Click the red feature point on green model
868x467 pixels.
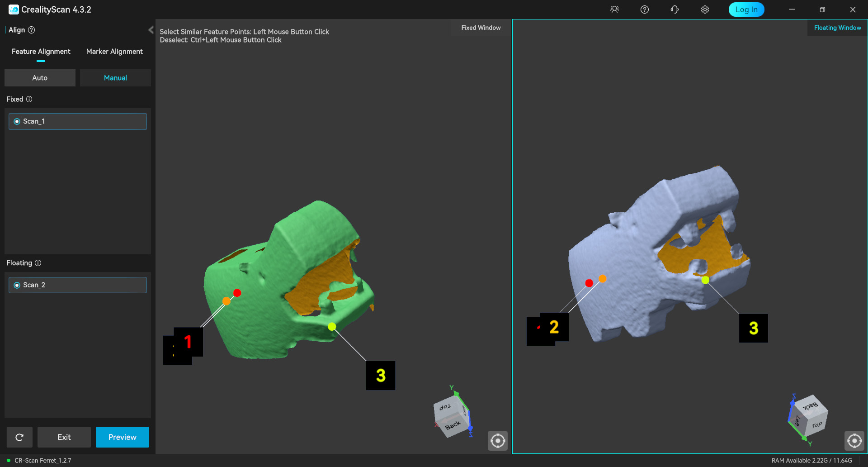click(237, 293)
